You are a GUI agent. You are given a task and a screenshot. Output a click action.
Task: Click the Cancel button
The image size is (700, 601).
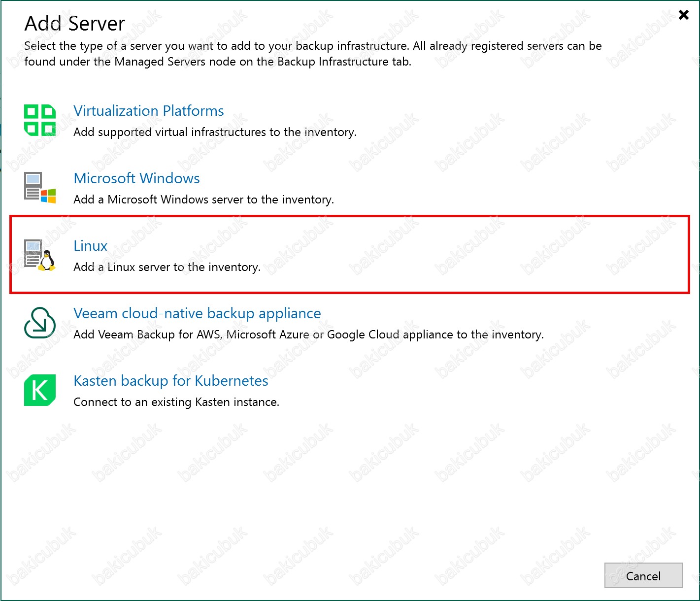pos(643,575)
